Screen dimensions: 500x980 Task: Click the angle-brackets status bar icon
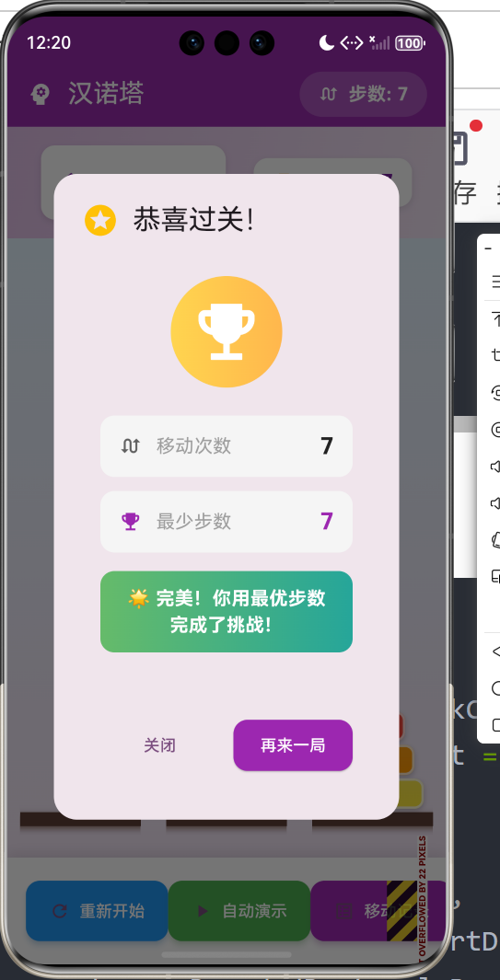[351, 42]
